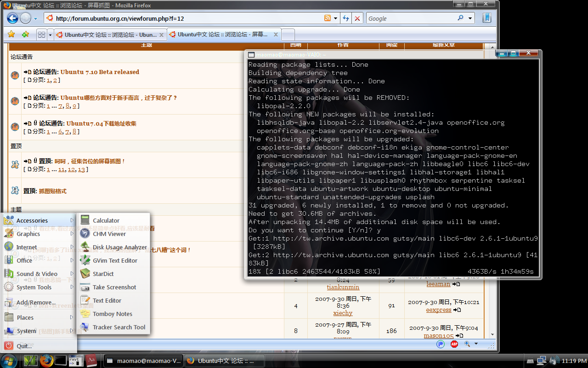Close the first Ubuntu forum tab
The height and width of the screenshot is (368, 588).
tap(162, 34)
